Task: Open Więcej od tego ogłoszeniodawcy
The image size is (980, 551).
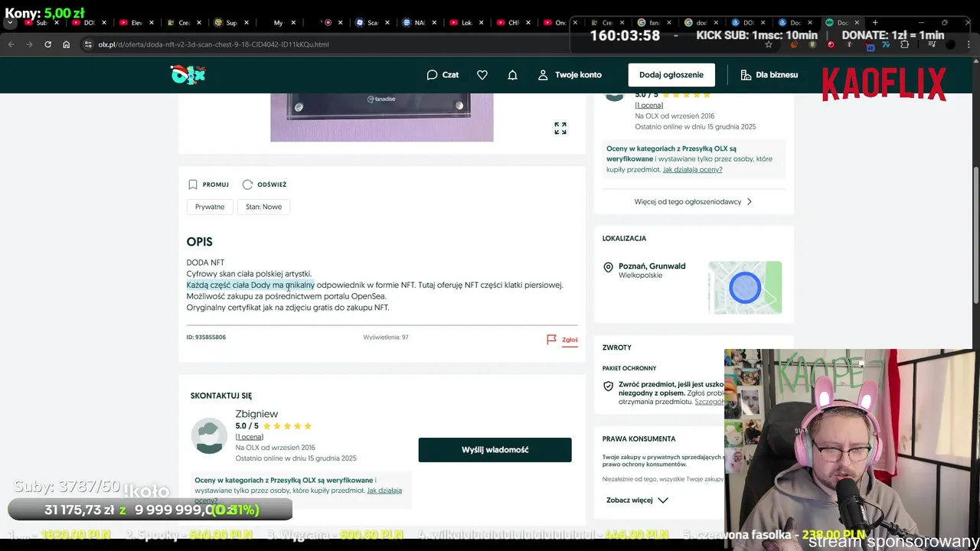Action: pyautogui.click(x=693, y=202)
